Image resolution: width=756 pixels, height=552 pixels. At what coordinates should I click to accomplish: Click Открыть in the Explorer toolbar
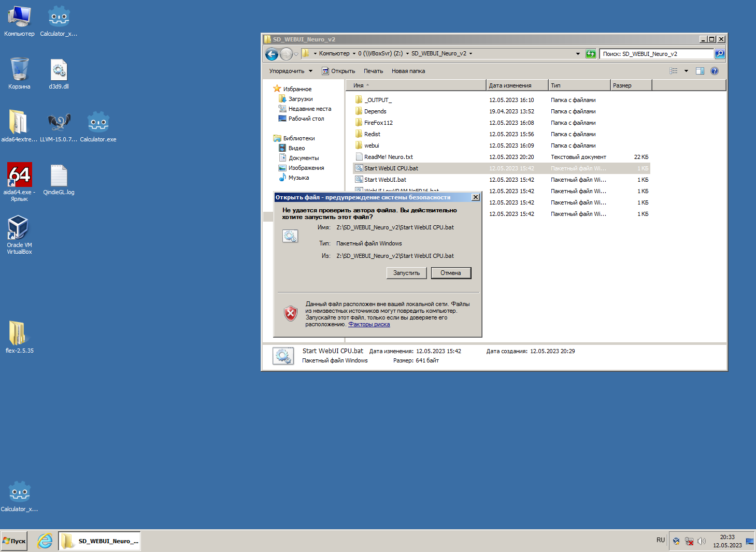point(338,71)
